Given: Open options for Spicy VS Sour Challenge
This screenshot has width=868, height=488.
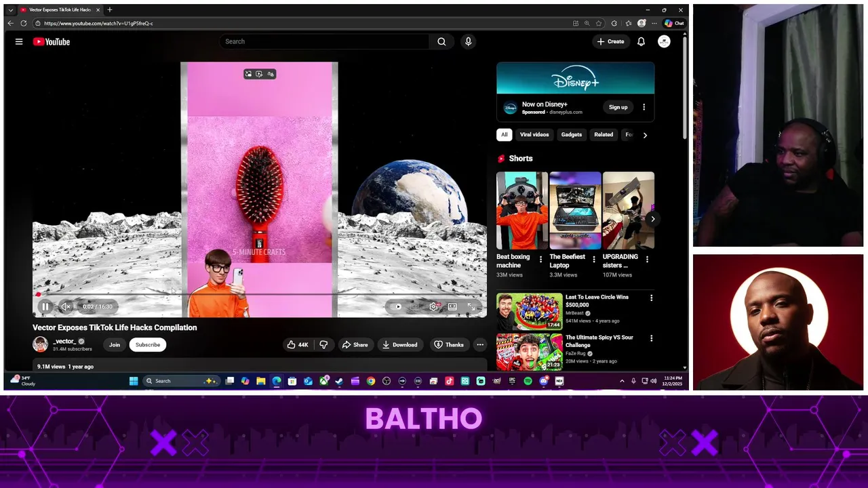Looking at the screenshot, I should (651, 338).
